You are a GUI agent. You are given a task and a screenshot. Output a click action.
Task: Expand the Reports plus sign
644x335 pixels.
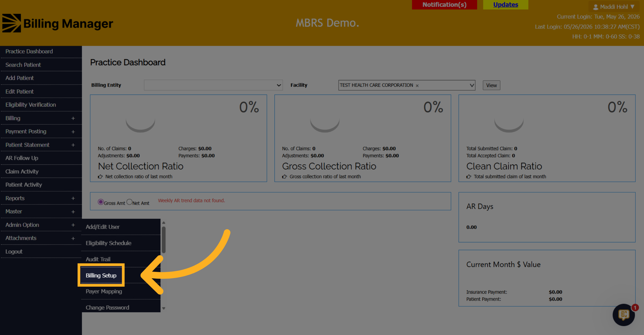click(73, 198)
